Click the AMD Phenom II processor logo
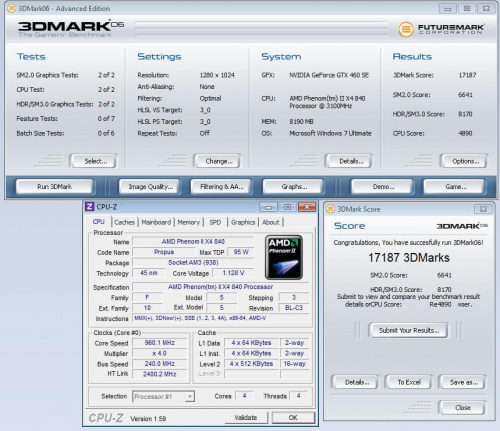The image size is (500, 431). pos(284,258)
